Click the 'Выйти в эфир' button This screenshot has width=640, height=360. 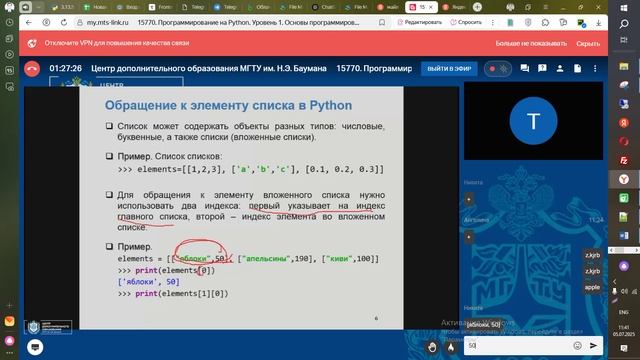point(449,68)
